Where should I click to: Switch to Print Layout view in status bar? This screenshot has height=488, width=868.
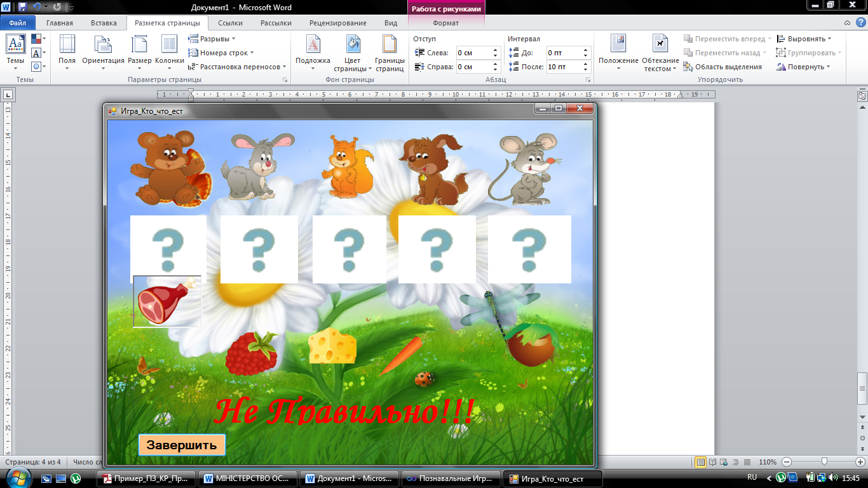pyautogui.click(x=701, y=462)
